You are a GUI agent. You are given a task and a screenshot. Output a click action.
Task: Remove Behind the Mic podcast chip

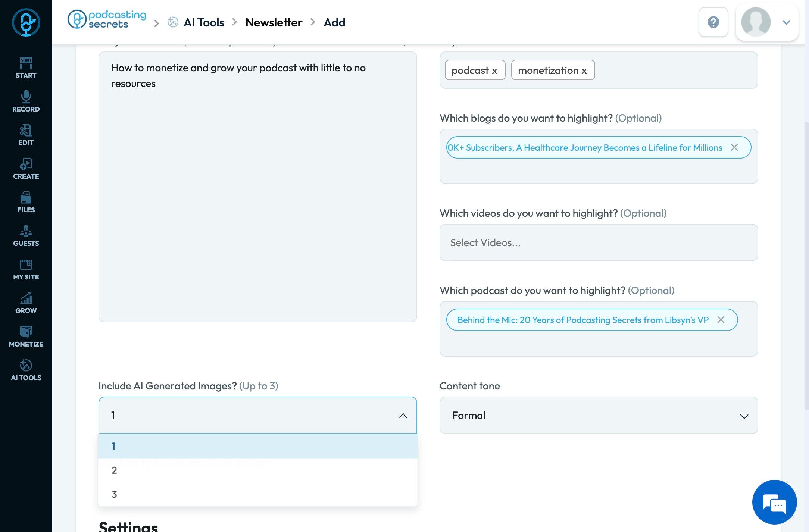point(721,320)
